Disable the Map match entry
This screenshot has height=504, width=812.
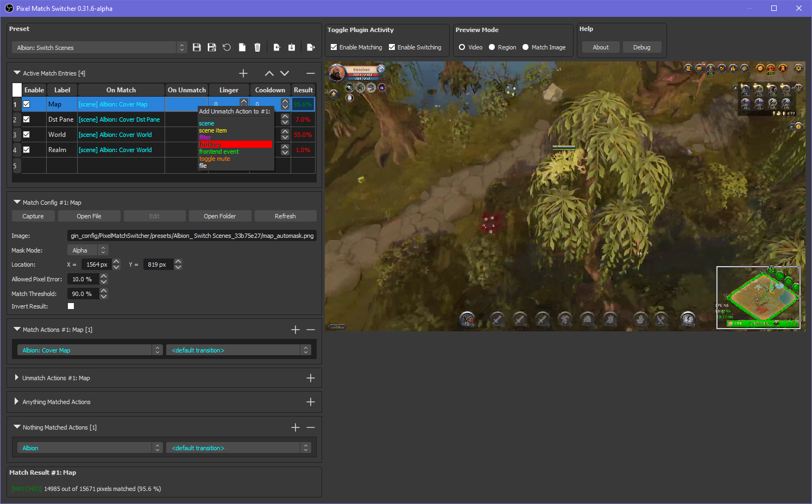pos(27,104)
